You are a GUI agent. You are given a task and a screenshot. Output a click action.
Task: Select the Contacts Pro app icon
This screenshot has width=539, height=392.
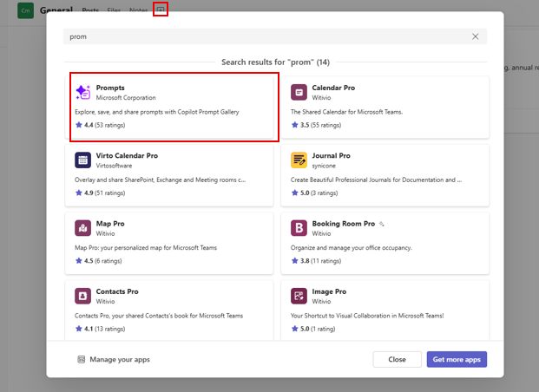pos(82,296)
